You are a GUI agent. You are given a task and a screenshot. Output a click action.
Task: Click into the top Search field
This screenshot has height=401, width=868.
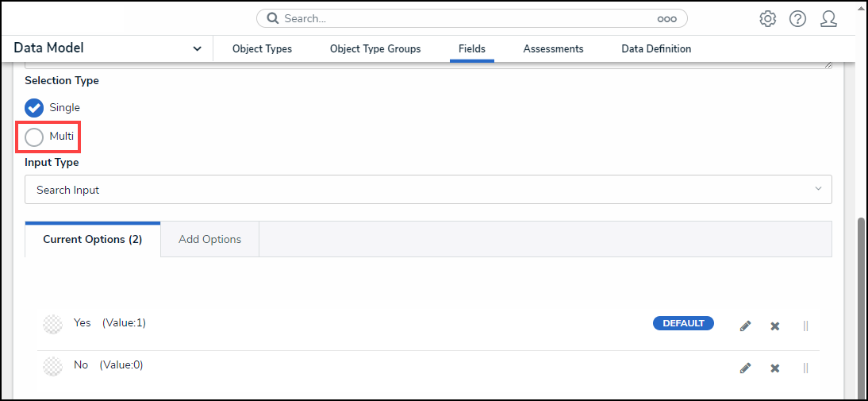click(460, 18)
